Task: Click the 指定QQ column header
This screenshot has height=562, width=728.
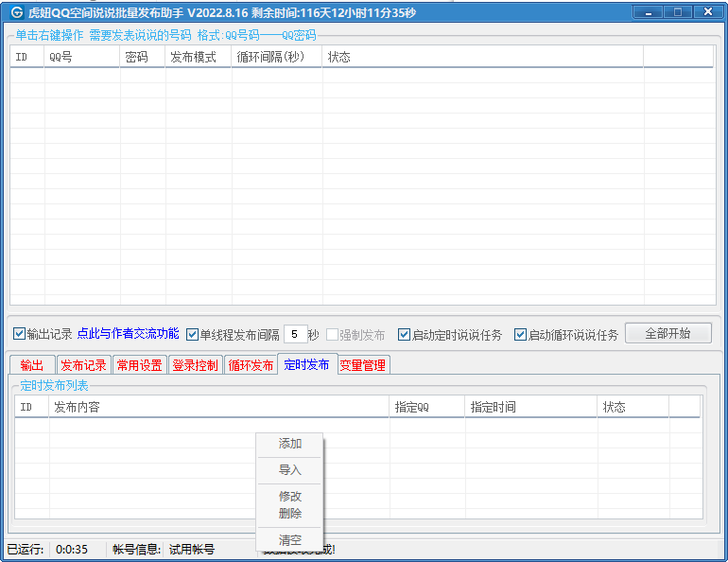Action: (427, 407)
